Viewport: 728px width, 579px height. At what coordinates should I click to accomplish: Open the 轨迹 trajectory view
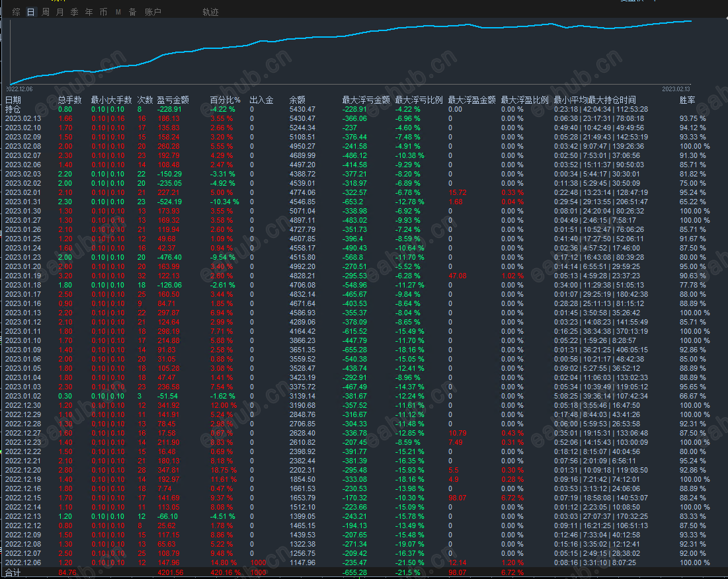click(210, 12)
